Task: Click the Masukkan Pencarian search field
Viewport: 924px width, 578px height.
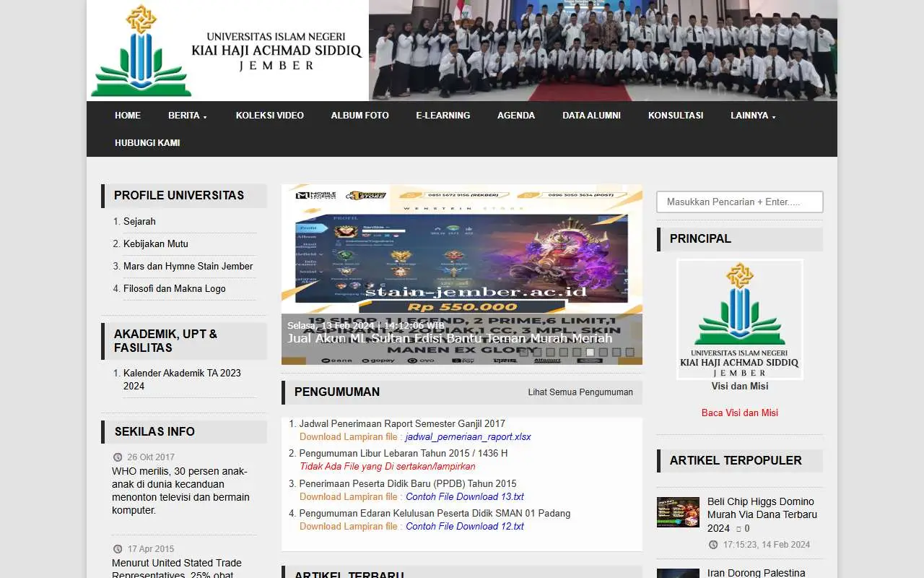Action: click(x=740, y=202)
